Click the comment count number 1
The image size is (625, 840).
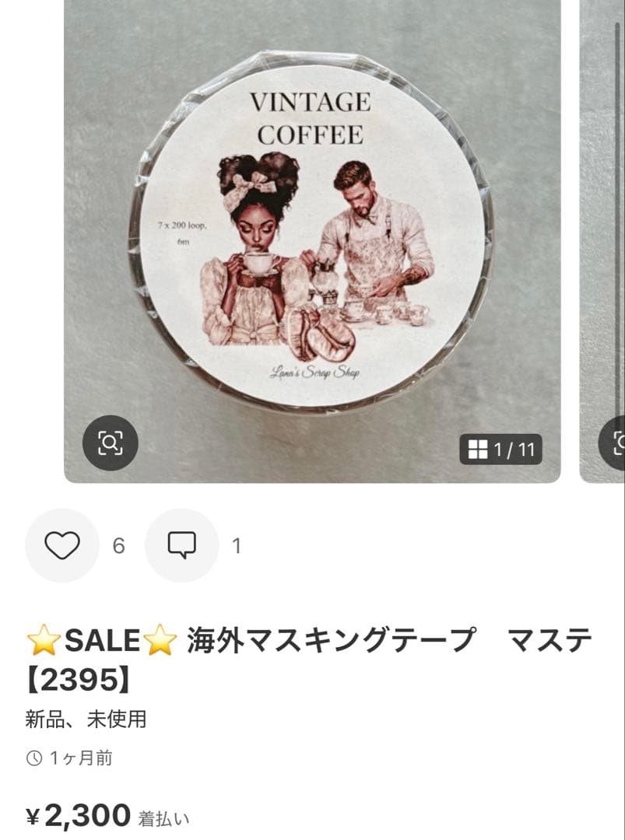click(x=237, y=546)
